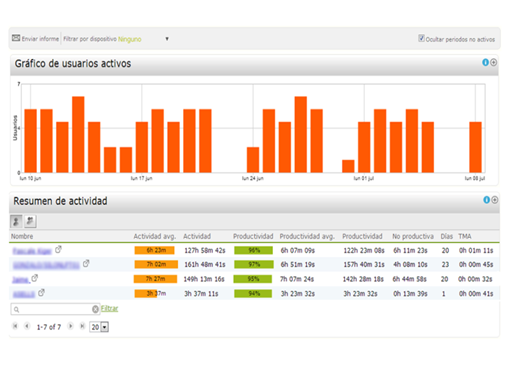Open the info icon of Gráfico de usuarios activos
Image resolution: width=512 pixels, height=368 pixels.
tap(485, 62)
